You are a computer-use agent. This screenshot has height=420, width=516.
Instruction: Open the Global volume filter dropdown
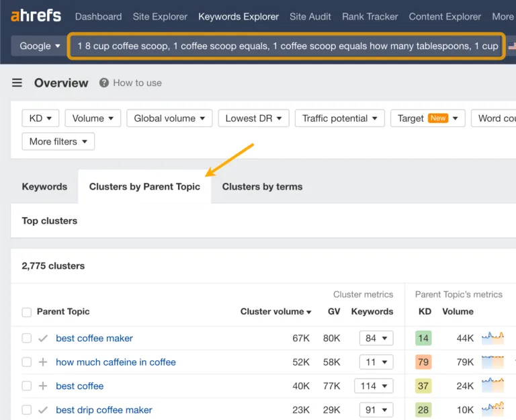169,118
